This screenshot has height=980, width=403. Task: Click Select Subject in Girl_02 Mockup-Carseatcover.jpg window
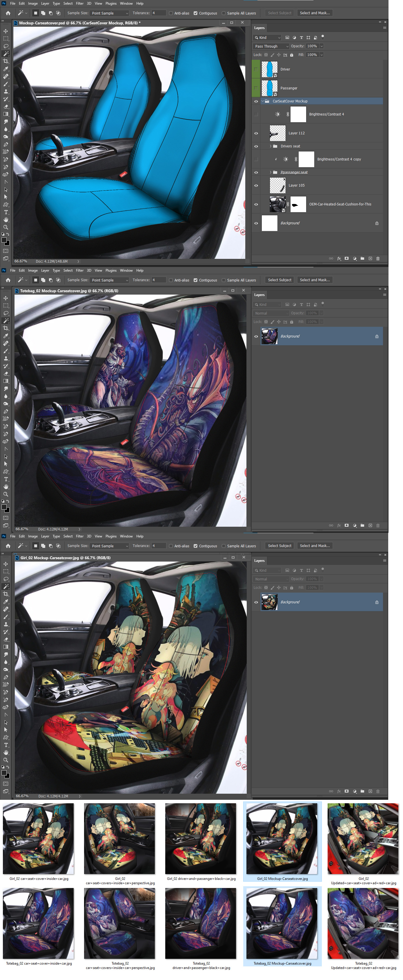(280, 546)
